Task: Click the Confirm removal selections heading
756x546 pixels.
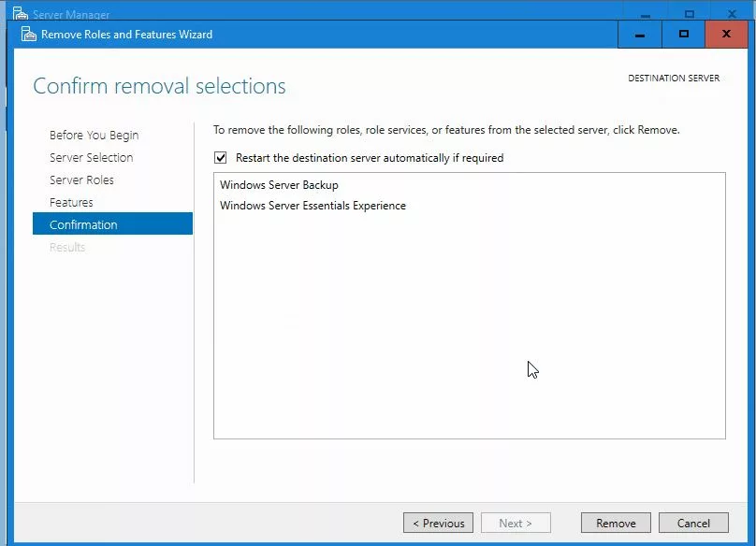Action: pyautogui.click(x=159, y=86)
